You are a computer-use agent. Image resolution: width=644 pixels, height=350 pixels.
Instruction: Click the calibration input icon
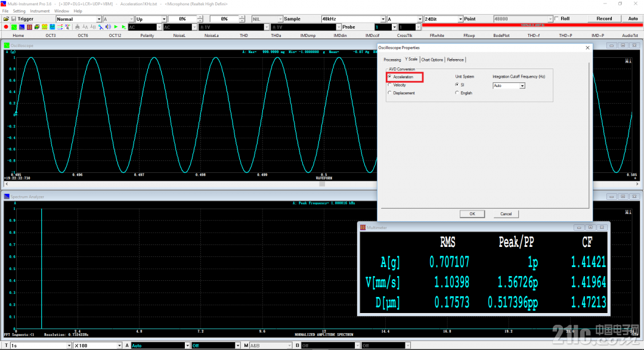(x=77, y=27)
